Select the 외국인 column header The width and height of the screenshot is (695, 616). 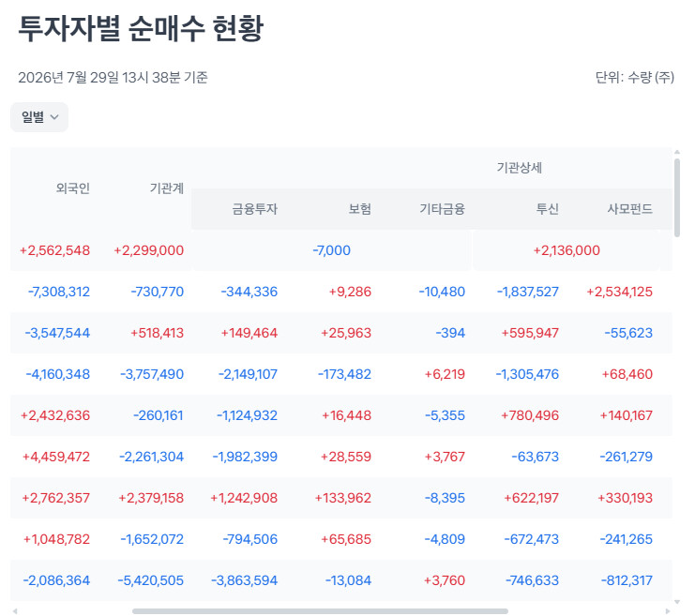click(x=73, y=188)
